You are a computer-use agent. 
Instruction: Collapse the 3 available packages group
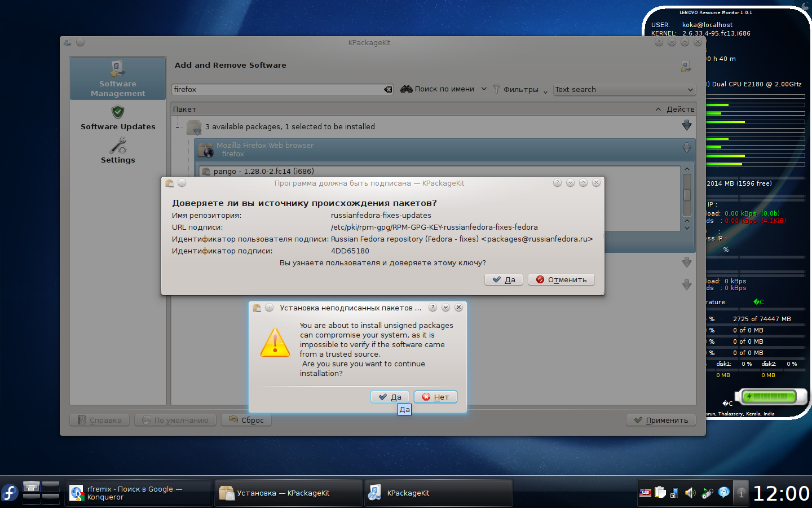[177, 127]
